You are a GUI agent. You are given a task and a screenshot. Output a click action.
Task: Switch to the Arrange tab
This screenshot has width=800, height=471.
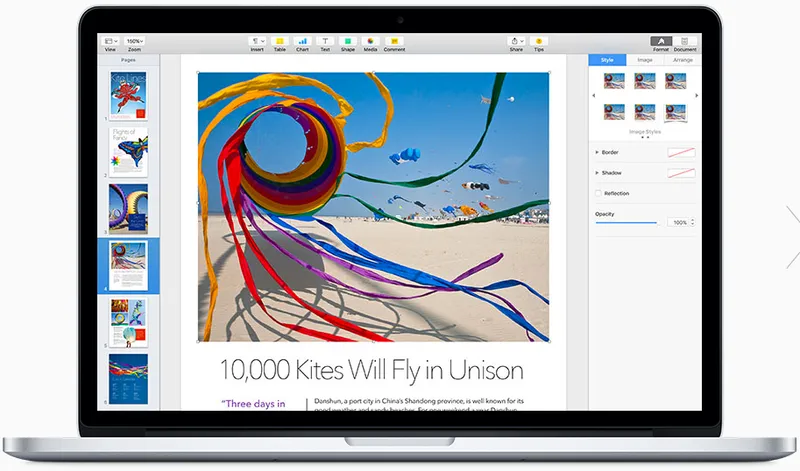pos(683,60)
